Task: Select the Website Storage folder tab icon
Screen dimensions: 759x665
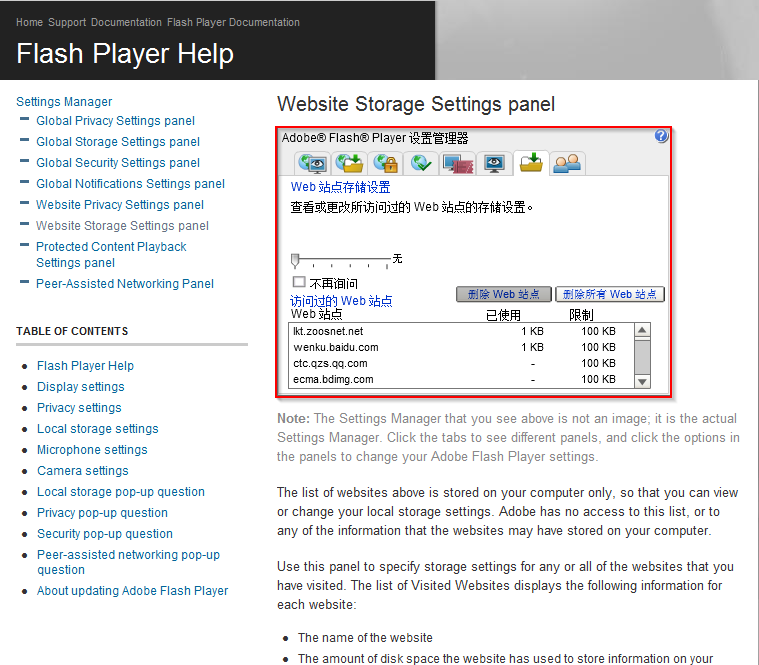Action: click(x=531, y=163)
